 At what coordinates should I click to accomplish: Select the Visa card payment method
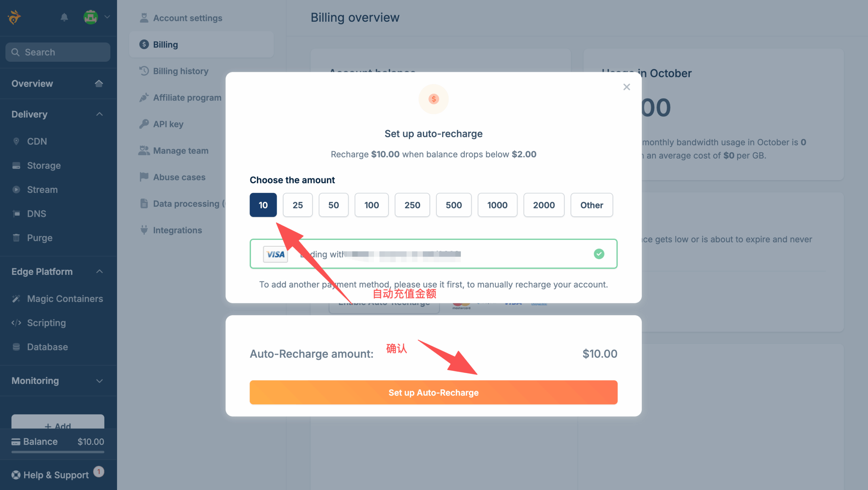click(433, 254)
